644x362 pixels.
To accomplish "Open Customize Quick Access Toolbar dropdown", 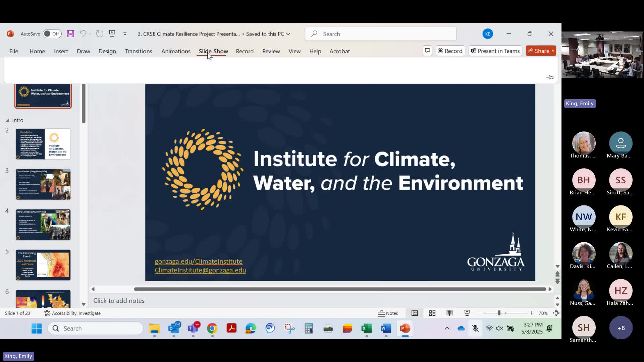I will [x=125, y=34].
